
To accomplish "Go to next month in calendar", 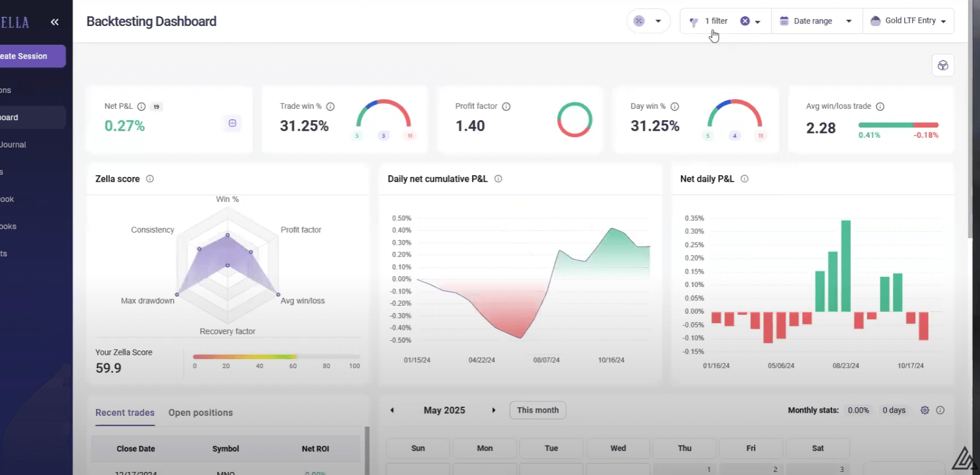I will pyautogui.click(x=494, y=410).
